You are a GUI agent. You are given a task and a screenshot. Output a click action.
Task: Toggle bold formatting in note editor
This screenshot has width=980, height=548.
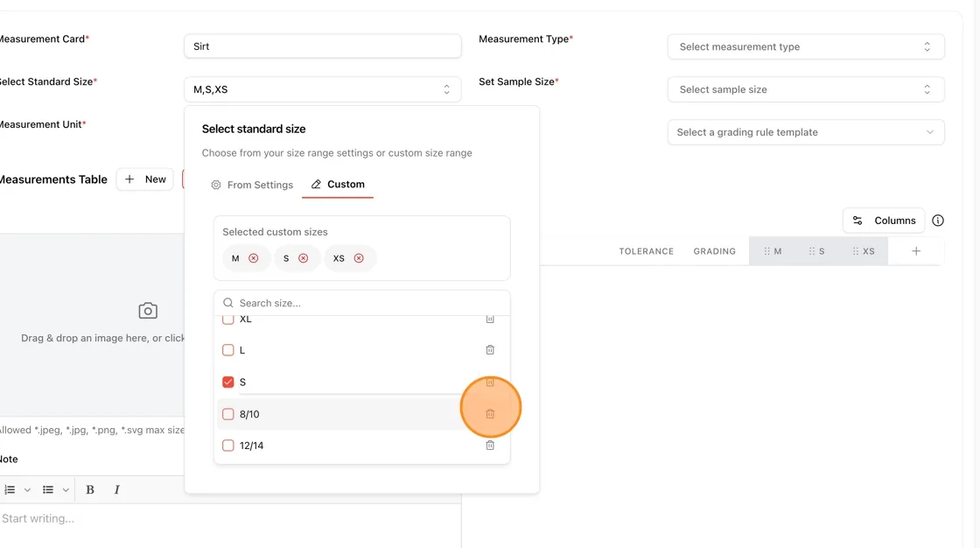click(89, 490)
